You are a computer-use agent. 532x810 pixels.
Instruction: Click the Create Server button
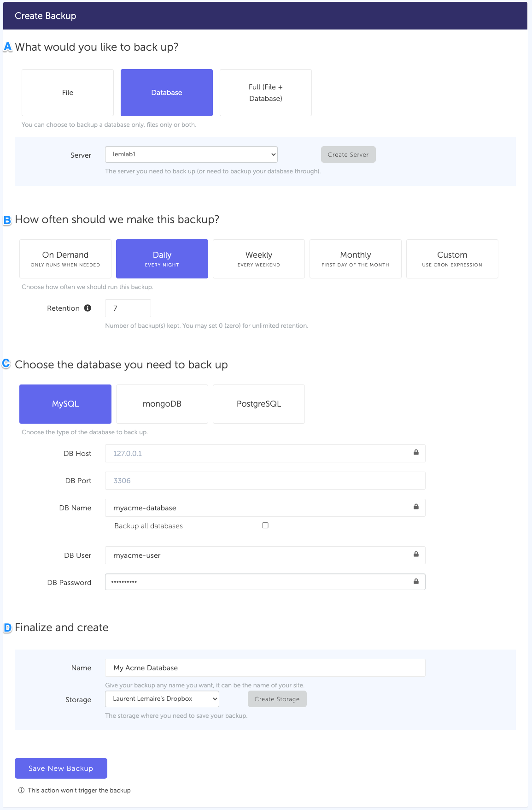(x=348, y=154)
